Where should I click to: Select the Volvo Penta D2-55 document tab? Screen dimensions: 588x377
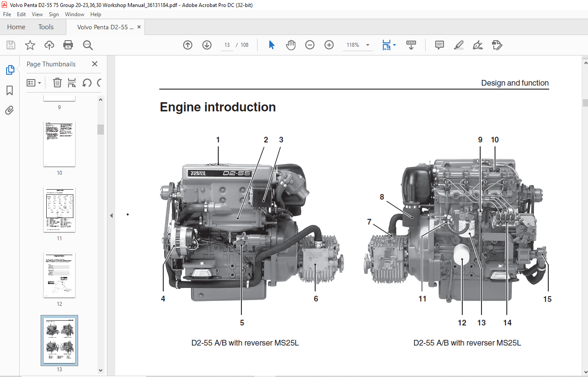pyautogui.click(x=105, y=27)
